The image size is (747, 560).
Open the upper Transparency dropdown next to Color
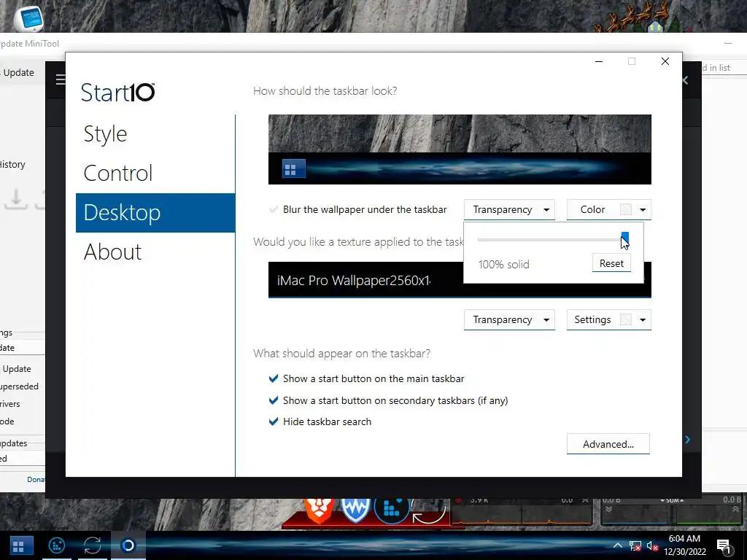coord(509,209)
